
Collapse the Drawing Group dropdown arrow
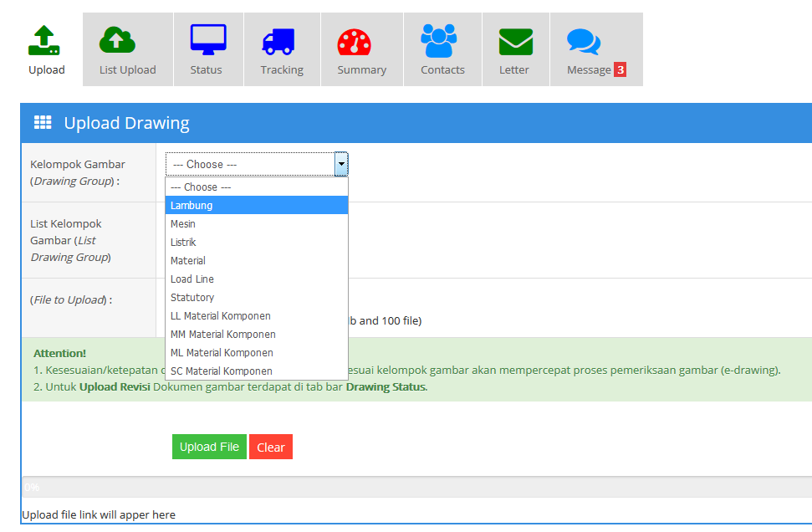[x=341, y=165]
